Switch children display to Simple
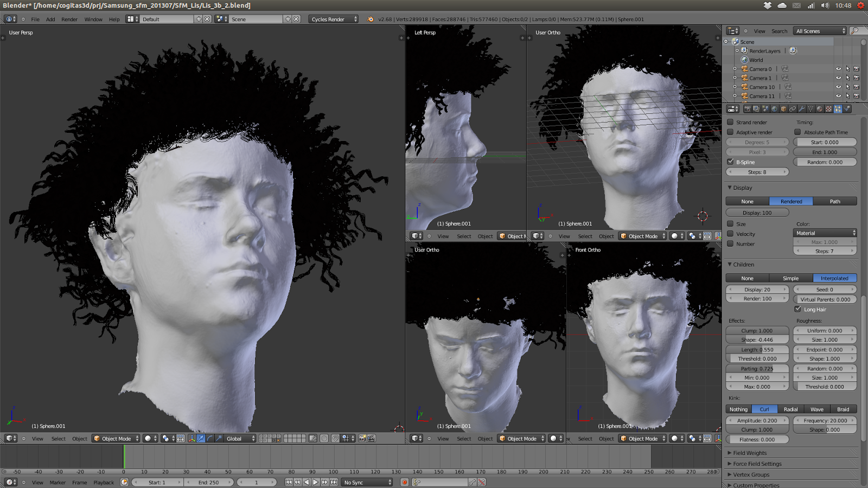The width and height of the screenshot is (868, 488). click(x=790, y=278)
